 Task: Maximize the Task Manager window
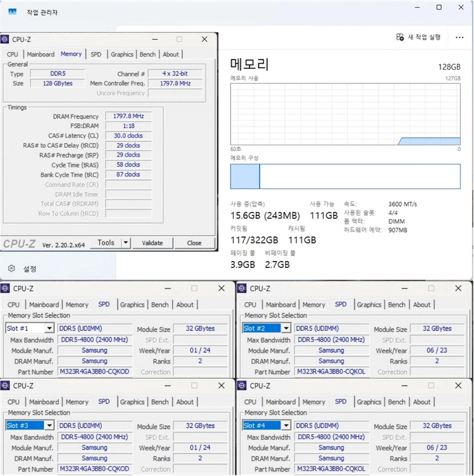[439, 7]
